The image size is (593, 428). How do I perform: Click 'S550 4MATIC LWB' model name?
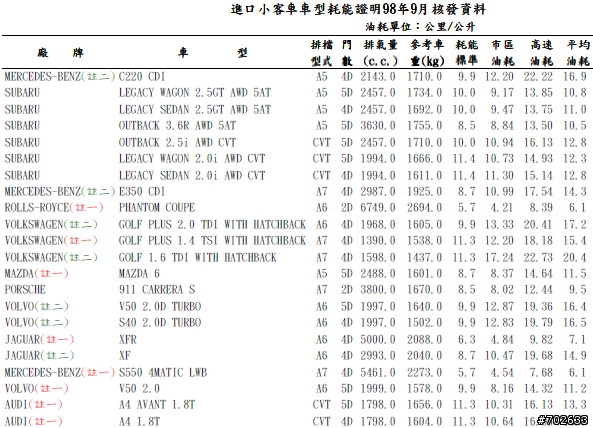[x=163, y=373]
